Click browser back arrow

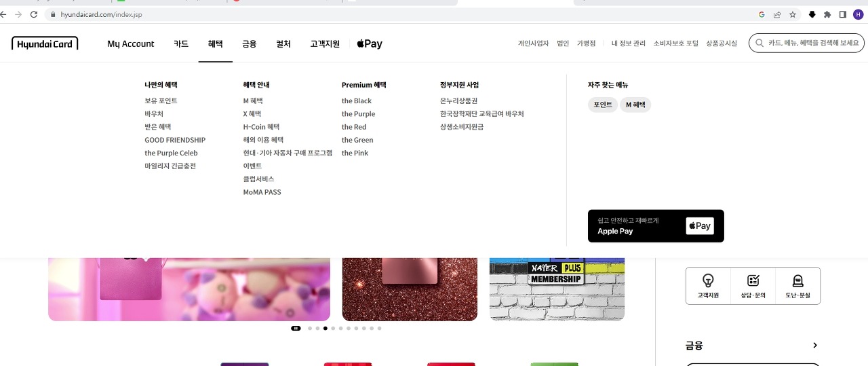[4, 14]
